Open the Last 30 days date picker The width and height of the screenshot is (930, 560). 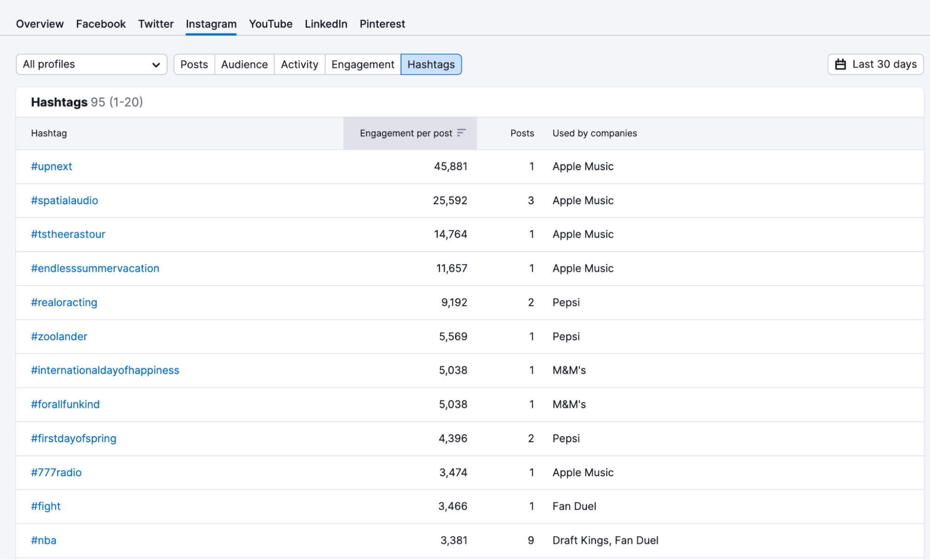click(x=876, y=64)
